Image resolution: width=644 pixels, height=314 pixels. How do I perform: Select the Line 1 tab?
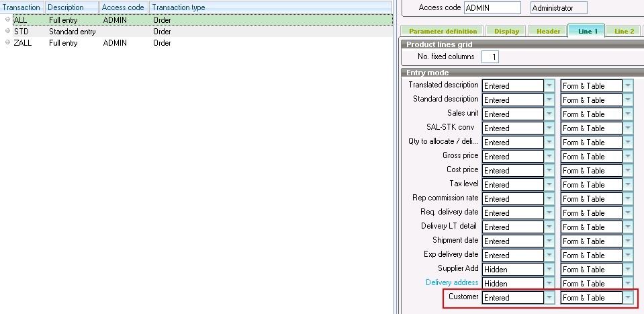586,31
